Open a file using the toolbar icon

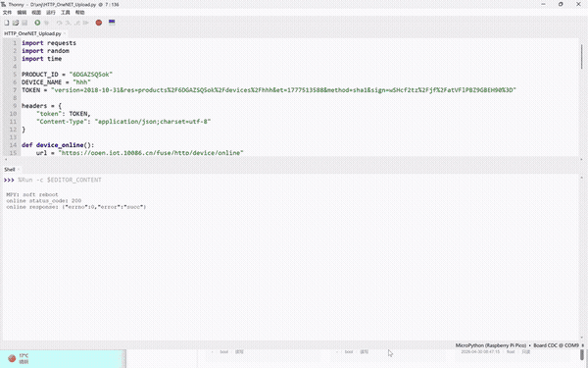(x=16, y=23)
